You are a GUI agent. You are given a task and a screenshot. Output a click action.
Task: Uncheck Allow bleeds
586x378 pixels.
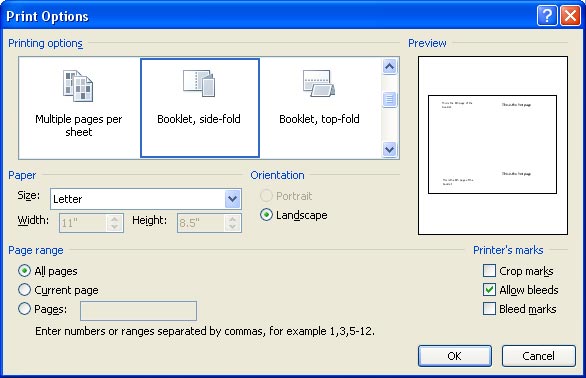(x=489, y=290)
